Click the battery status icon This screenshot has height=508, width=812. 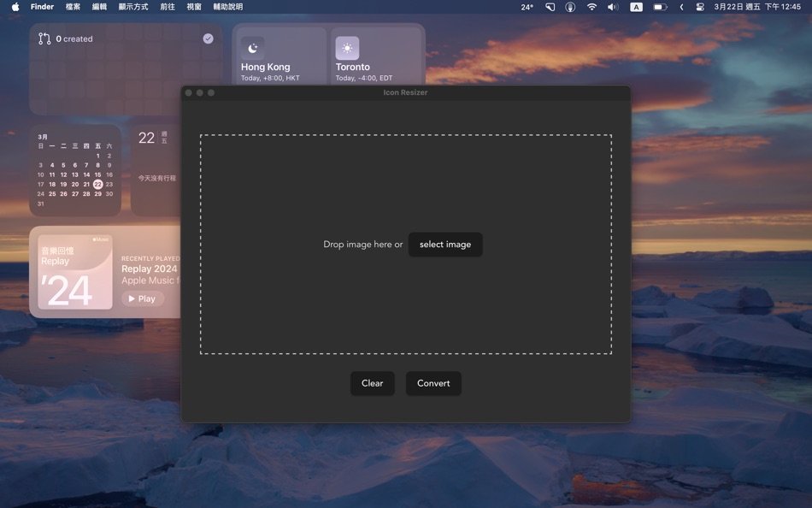[660, 7]
